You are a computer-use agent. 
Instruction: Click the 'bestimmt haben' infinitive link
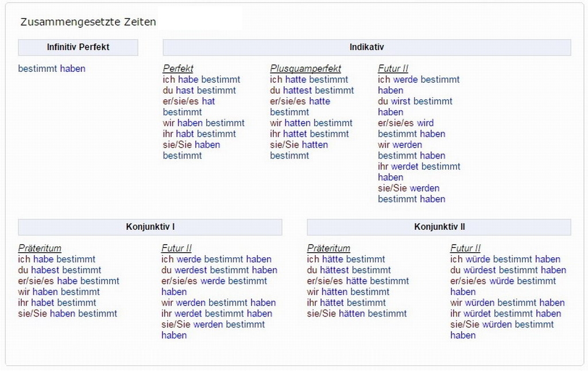coord(52,69)
